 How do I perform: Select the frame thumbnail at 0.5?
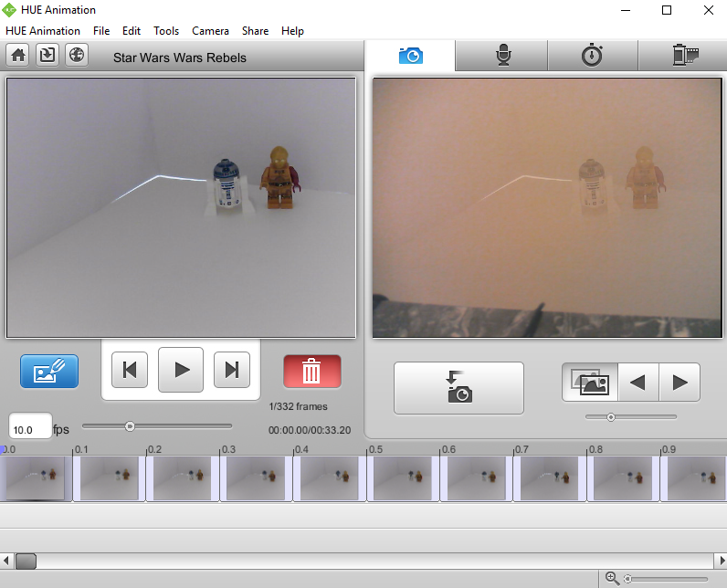tap(403, 478)
